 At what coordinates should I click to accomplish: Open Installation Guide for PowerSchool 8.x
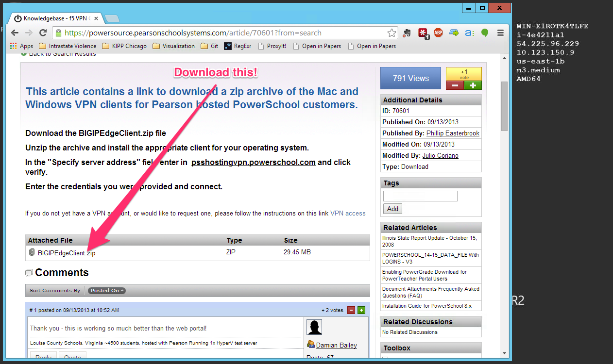coord(427,306)
